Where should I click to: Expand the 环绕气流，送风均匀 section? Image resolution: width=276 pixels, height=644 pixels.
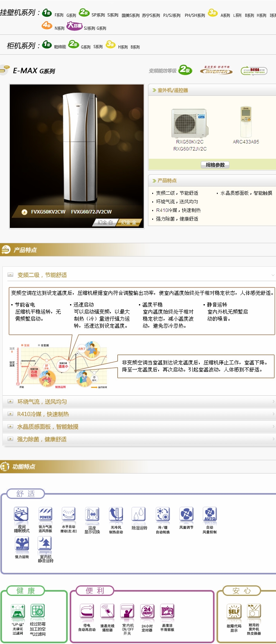tap(11, 402)
